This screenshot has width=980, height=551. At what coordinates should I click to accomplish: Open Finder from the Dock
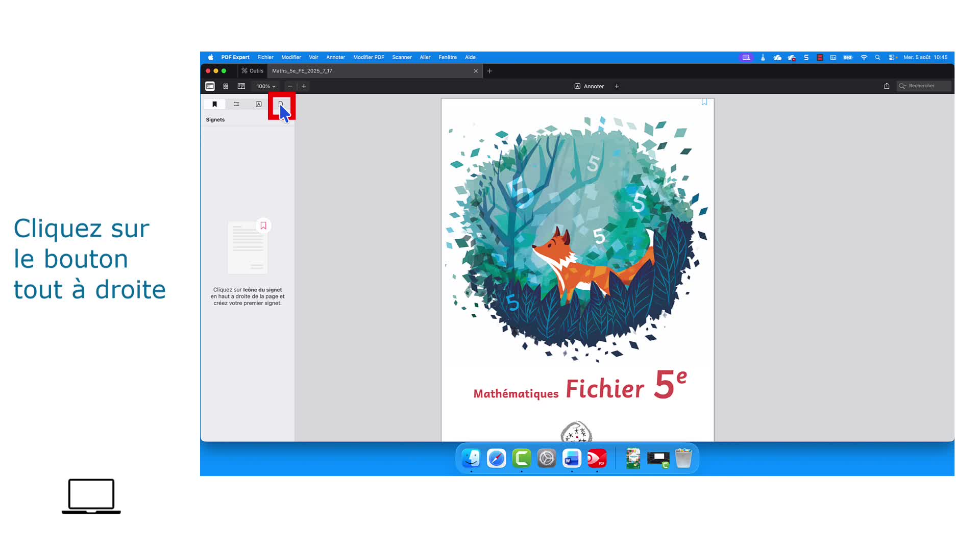[x=471, y=458]
